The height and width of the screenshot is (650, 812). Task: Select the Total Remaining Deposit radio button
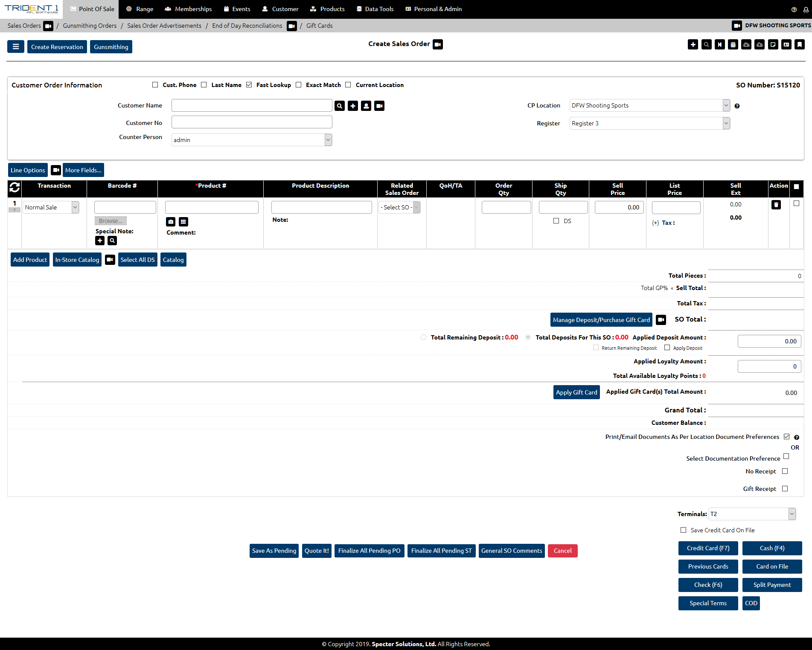tap(423, 337)
